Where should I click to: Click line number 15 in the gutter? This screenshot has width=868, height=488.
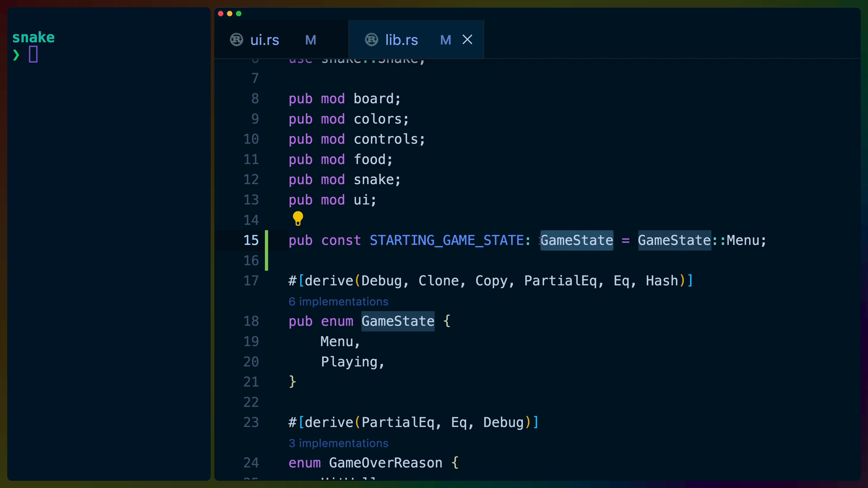click(251, 240)
